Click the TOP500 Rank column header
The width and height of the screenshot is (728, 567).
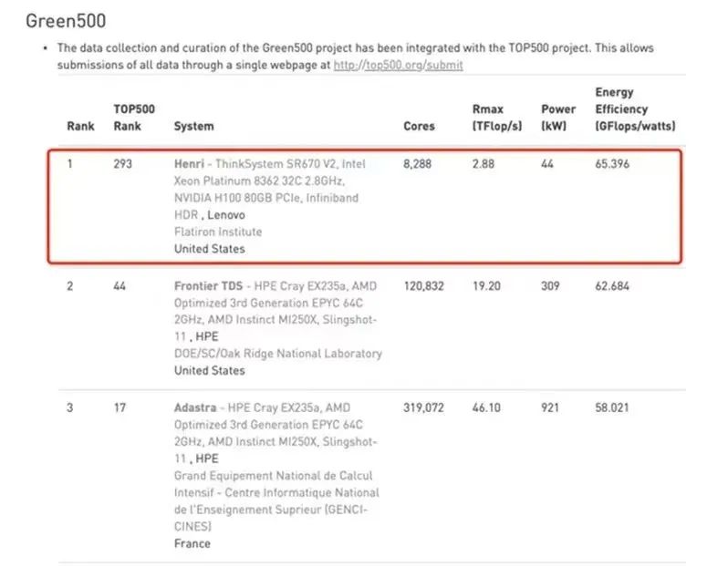(x=134, y=118)
